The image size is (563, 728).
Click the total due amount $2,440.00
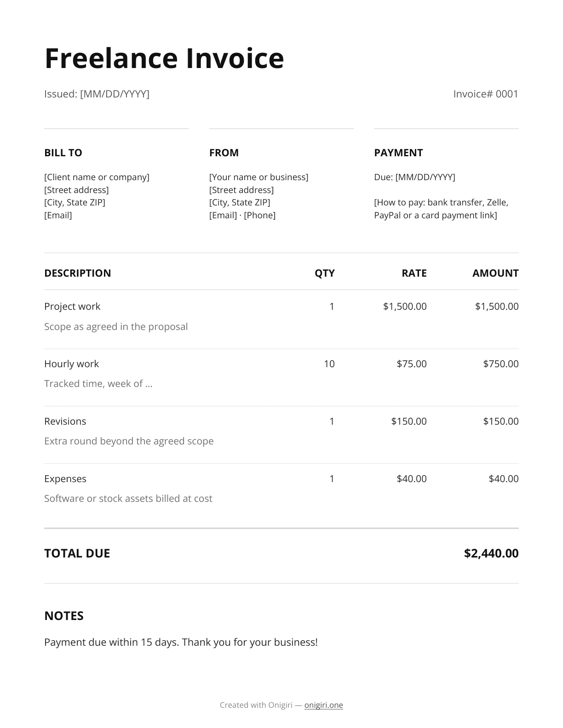[491, 553]
